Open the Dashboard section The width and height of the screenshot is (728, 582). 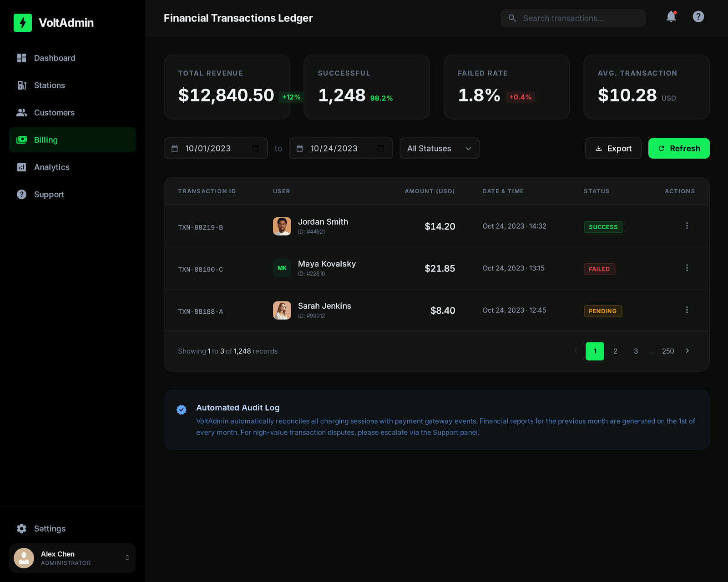pyautogui.click(x=55, y=58)
